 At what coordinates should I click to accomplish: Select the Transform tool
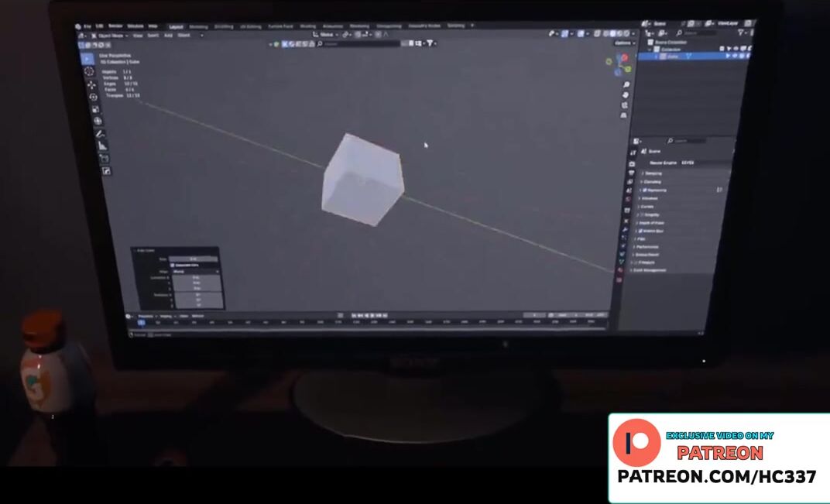coord(98,122)
